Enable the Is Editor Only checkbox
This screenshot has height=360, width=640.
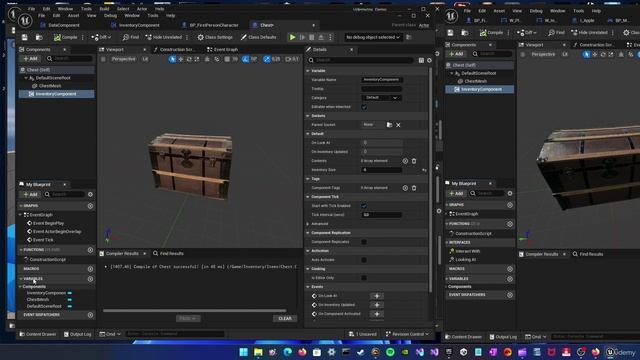coord(364,278)
